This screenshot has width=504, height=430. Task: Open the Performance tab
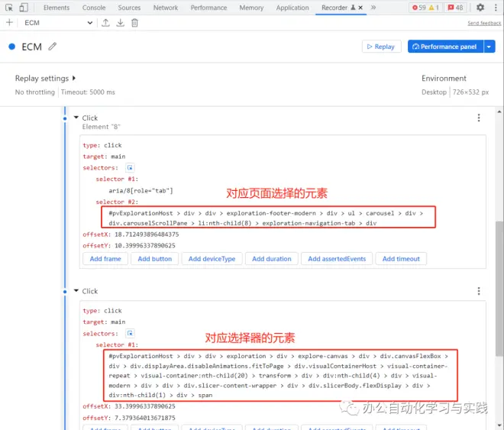point(208,8)
